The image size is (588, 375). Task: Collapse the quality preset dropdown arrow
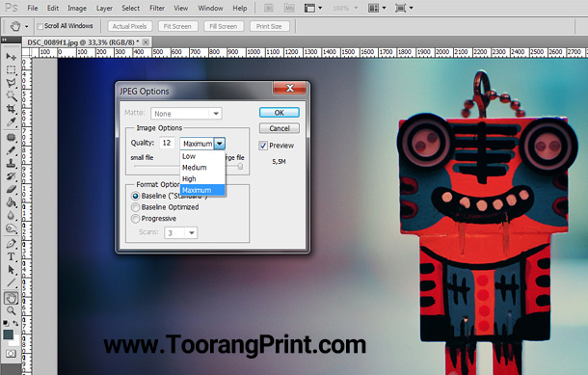click(x=220, y=144)
